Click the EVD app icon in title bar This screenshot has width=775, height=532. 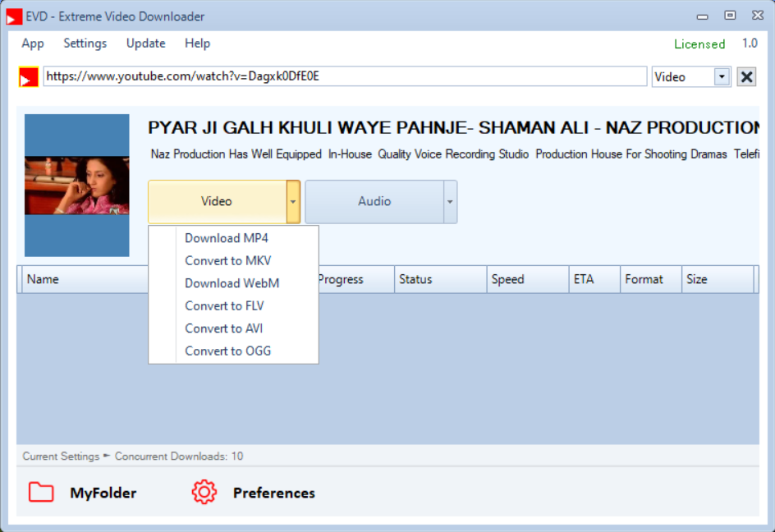(14, 16)
